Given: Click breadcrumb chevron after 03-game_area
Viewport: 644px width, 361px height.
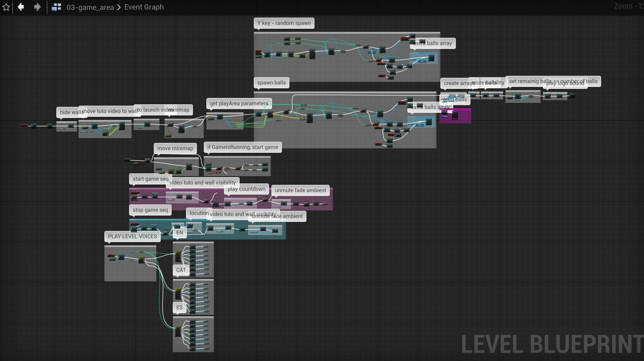Looking at the screenshot, I should [119, 7].
